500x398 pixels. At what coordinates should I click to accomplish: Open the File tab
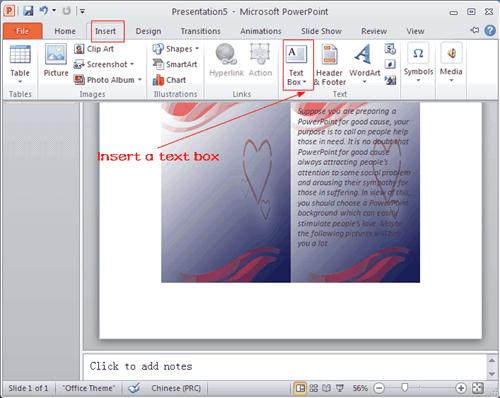click(23, 31)
